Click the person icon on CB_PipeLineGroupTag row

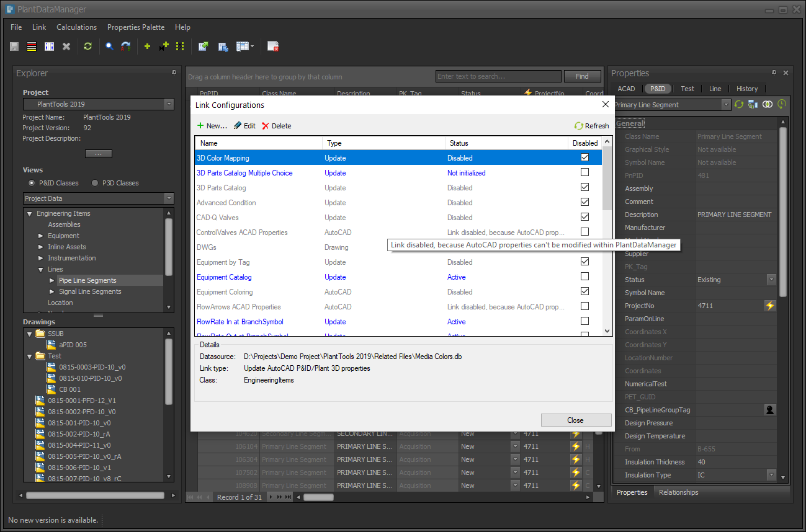point(770,410)
